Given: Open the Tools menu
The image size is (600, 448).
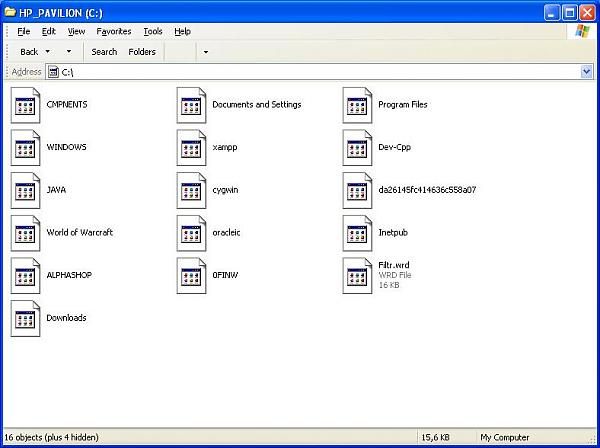Looking at the screenshot, I should tap(153, 31).
